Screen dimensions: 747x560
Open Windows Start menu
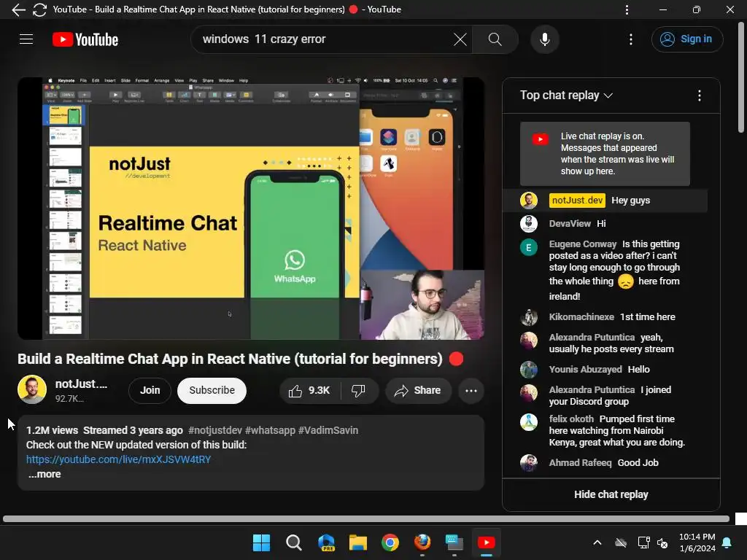(x=261, y=542)
